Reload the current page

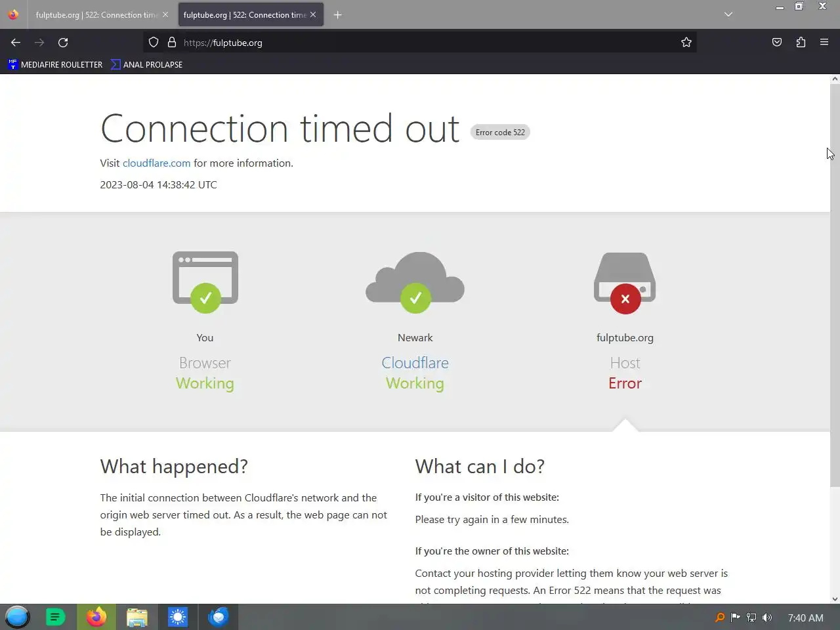pyautogui.click(x=63, y=43)
